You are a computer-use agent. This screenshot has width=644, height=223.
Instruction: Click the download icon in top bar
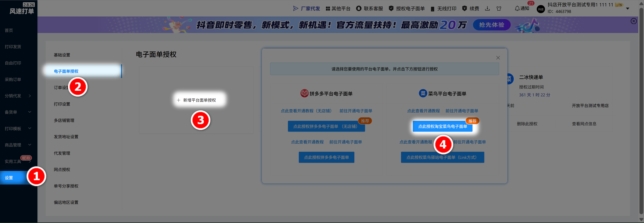tap(487, 8)
